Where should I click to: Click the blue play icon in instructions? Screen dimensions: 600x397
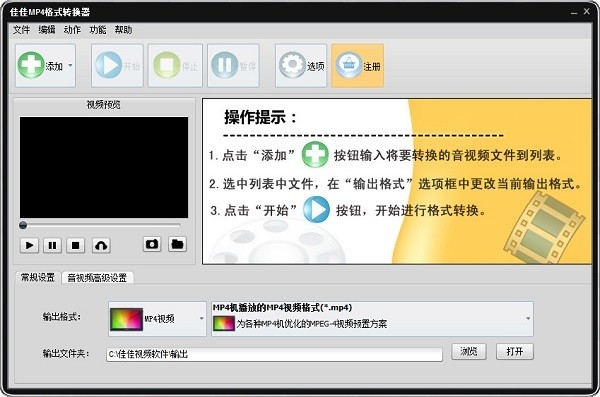pyautogui.click(x=316, y=209)
